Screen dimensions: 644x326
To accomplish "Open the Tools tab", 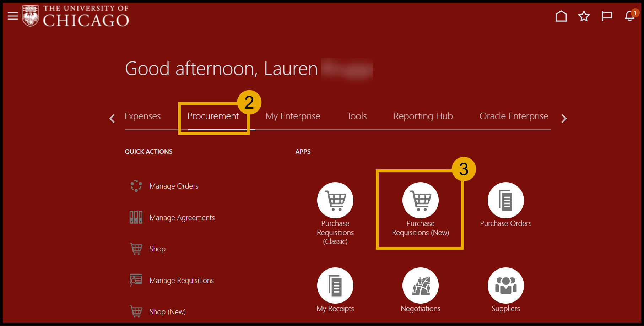I will pos(357,116).
